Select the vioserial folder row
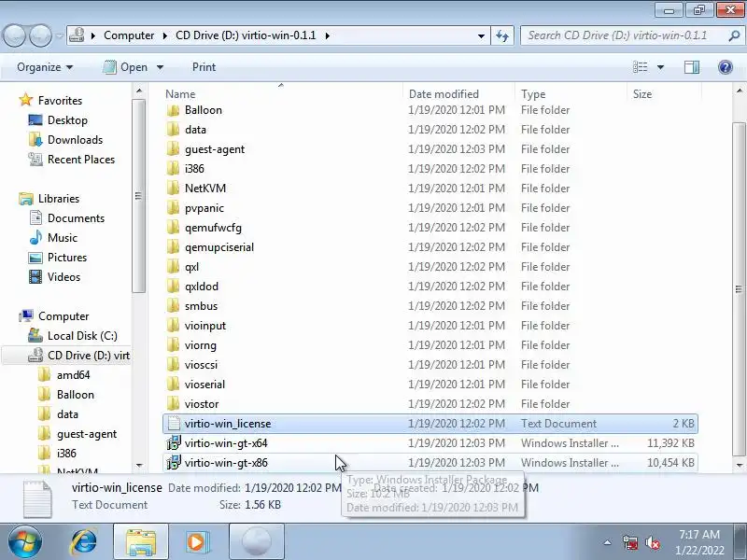Image resolution: width=747 pixels, height=560 pixels. pyautogui.click(x=430, y=384)
